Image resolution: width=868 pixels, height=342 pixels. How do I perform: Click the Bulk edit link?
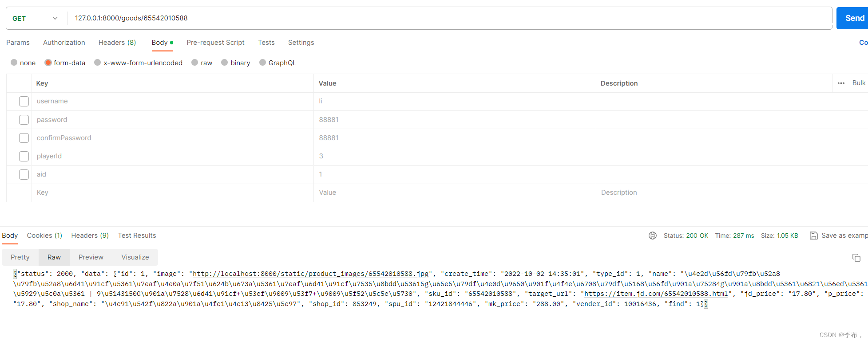(859, 83)
